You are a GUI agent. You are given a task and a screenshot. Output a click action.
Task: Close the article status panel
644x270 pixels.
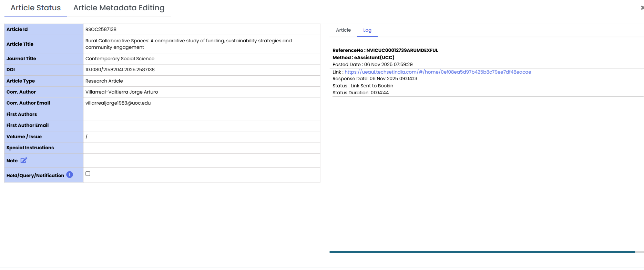pos(642,8)
